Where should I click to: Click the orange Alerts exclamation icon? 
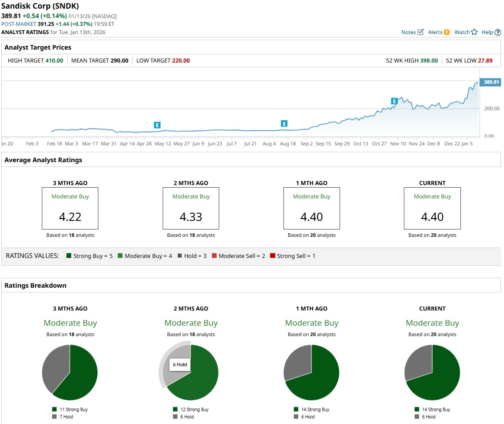coord(447,32)
